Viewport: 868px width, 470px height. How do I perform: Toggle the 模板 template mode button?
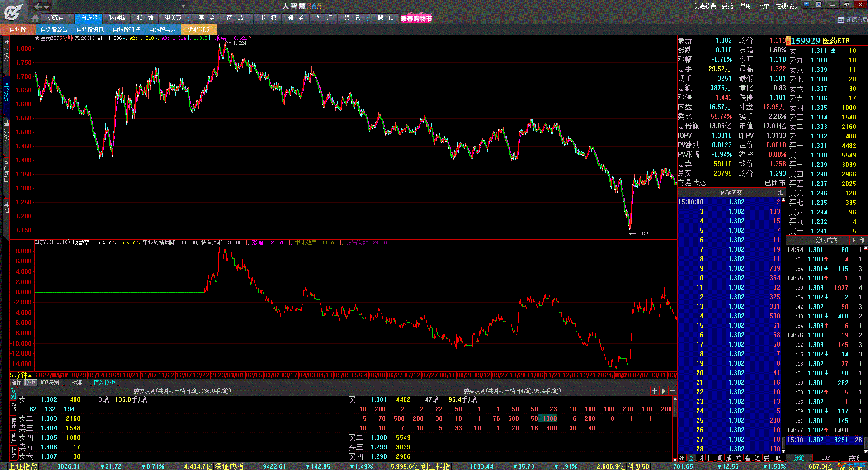[30, 383]
